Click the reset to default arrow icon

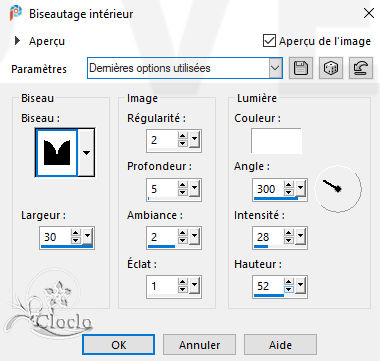tap(361, 68)
